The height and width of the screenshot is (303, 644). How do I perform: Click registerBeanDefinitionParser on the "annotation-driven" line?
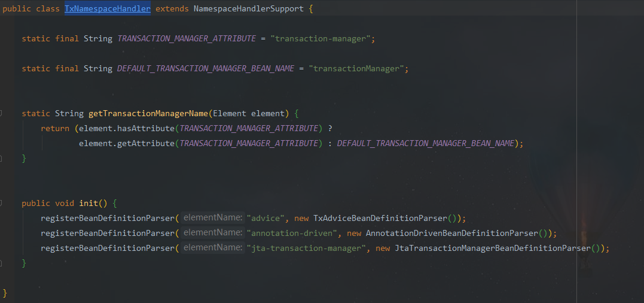pyautogui.click(x=108, y=233)
